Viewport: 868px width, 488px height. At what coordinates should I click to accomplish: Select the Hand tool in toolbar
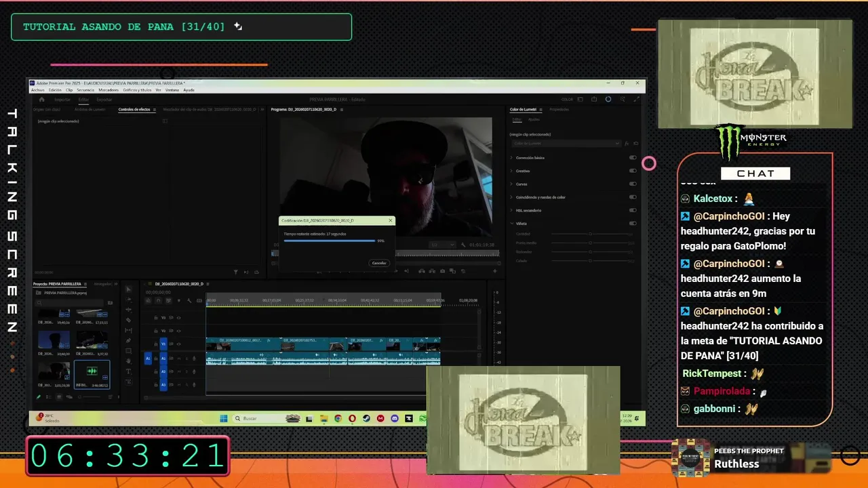click(129, 361)
